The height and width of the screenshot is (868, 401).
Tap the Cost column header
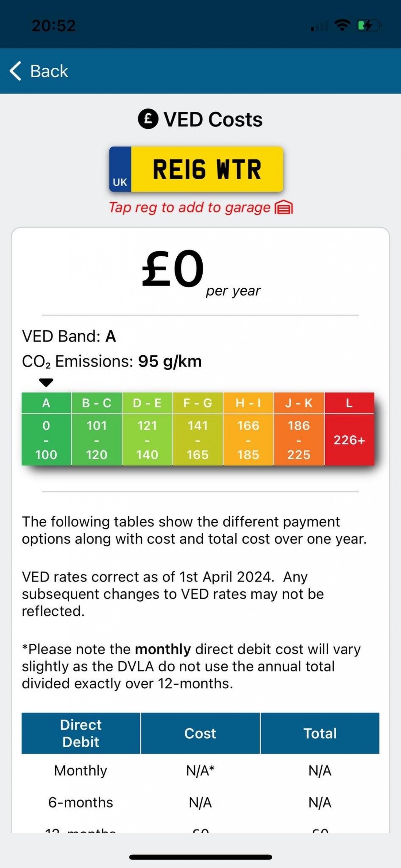[200, 733]
